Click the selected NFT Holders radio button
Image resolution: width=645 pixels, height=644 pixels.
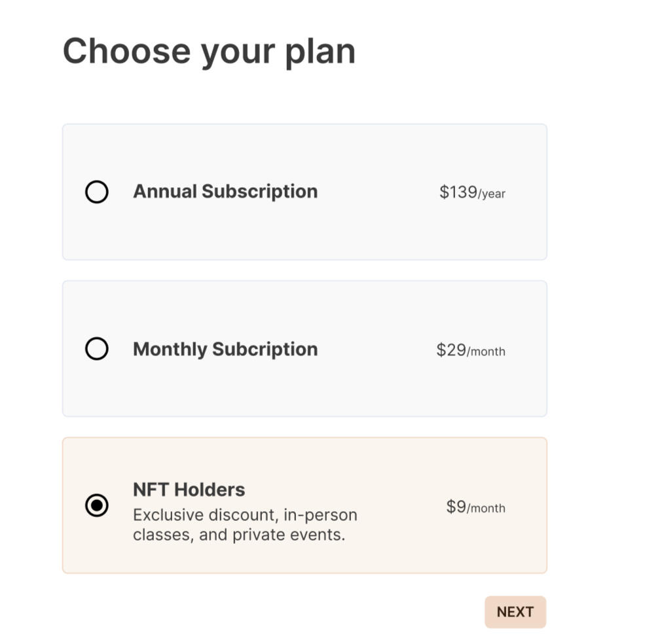pyautogui.click(x=97, y=505)
